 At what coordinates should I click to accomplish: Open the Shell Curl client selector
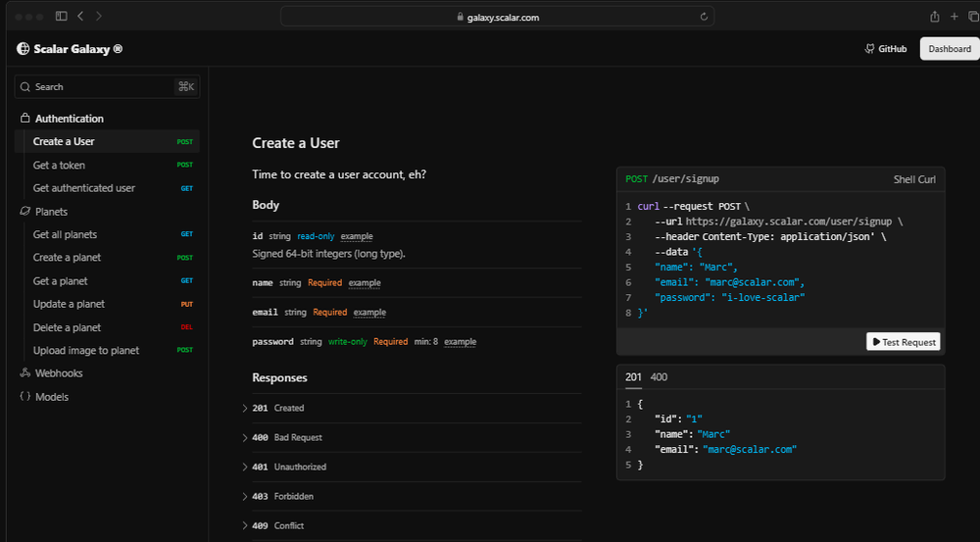pyautogui.click(x=914, y=179)
